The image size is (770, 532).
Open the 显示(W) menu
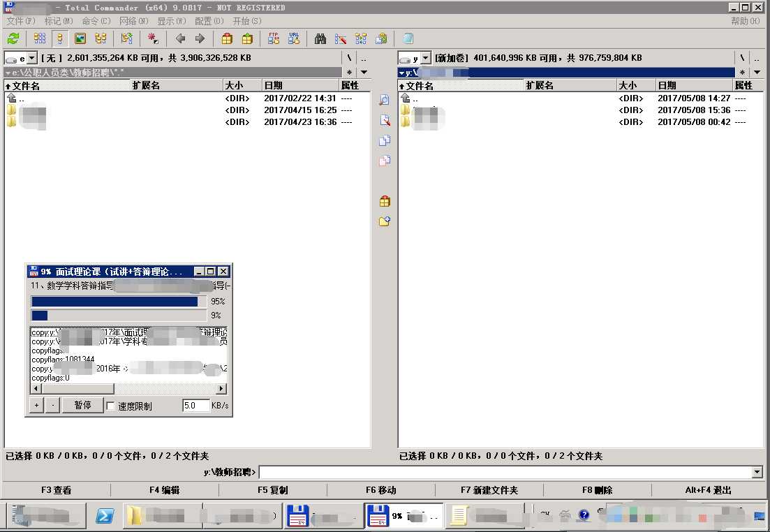(x=172, y=21)
